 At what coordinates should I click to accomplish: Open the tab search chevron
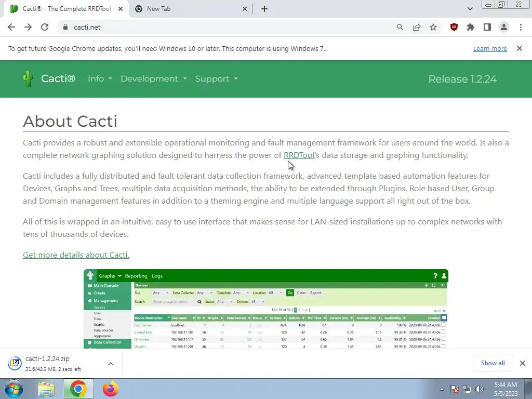coord(470,9)
